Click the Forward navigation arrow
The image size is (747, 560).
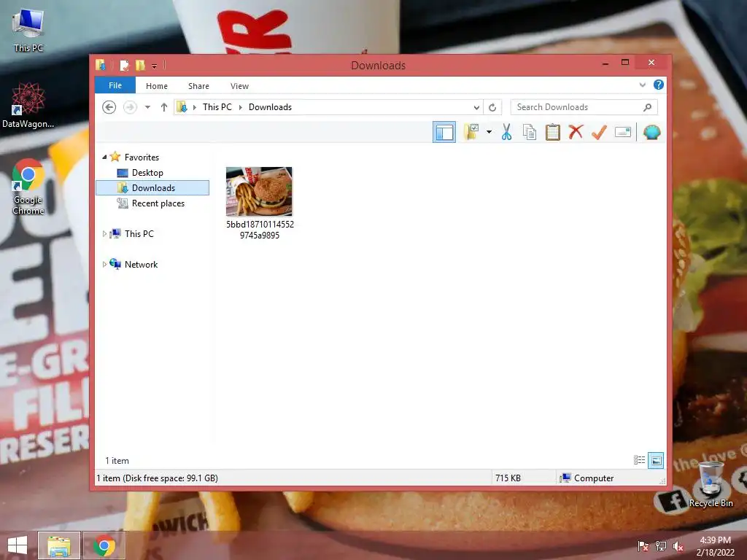tap(130, 107)
